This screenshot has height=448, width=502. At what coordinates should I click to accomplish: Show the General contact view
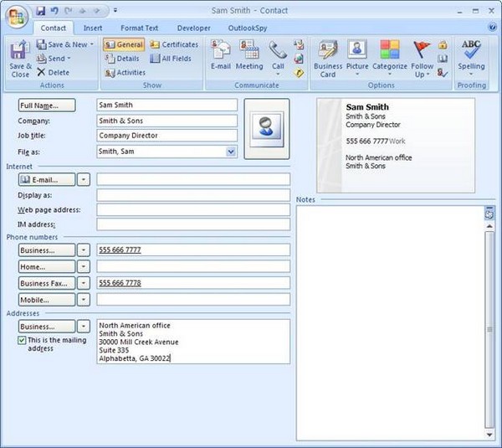click(x=124, y=44)
